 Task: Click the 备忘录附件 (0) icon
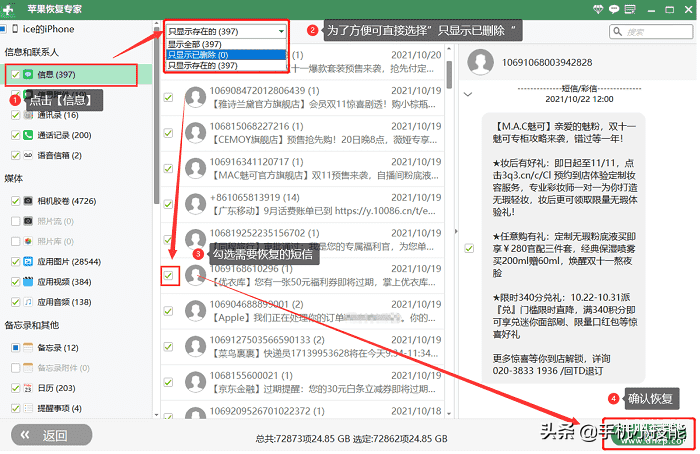tap(28, 368)
